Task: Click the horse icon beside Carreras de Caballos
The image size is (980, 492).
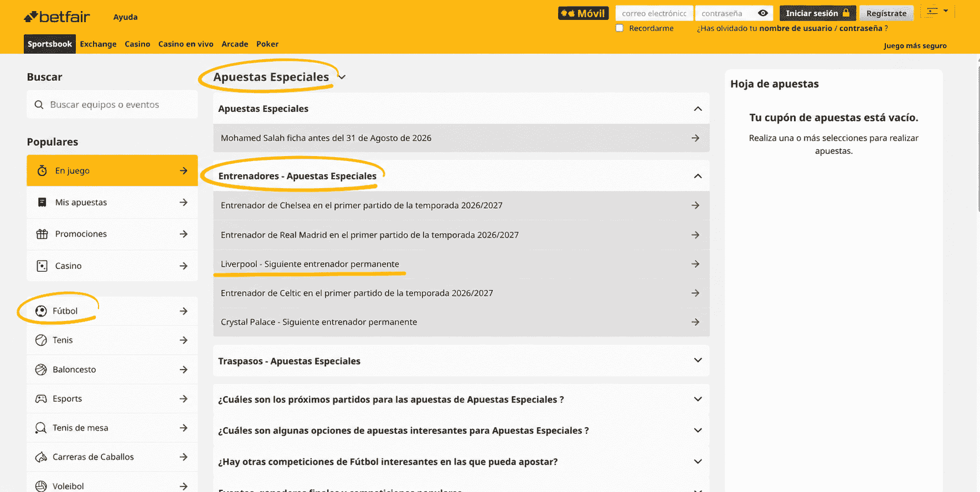Action: click(41, 457)
